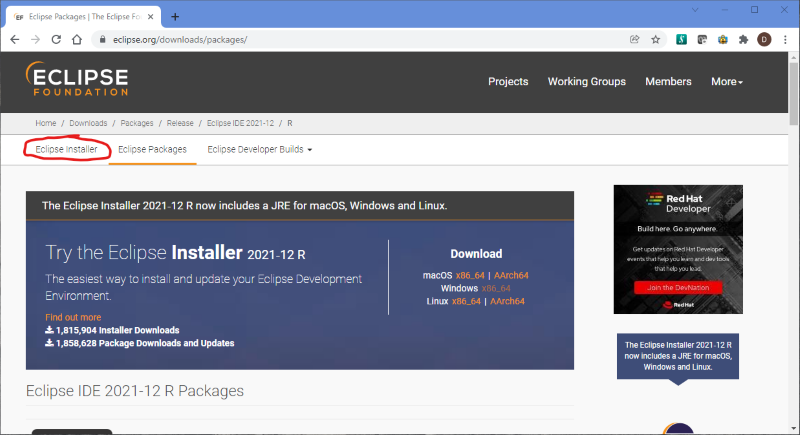Click the Find out more link
Image resolution: width=800 pixels, height=435 pixels.
coord(73,317)
